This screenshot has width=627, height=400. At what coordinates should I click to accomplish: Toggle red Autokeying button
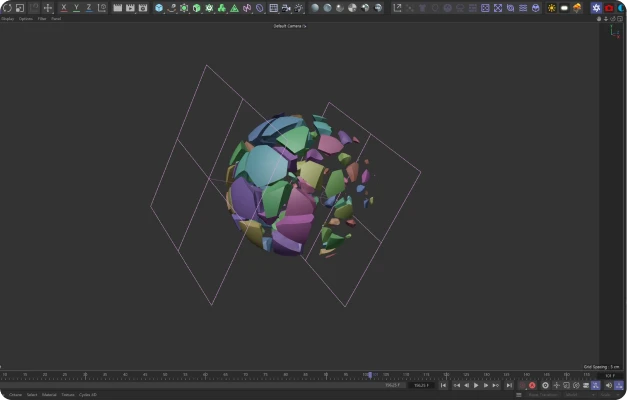532,385
